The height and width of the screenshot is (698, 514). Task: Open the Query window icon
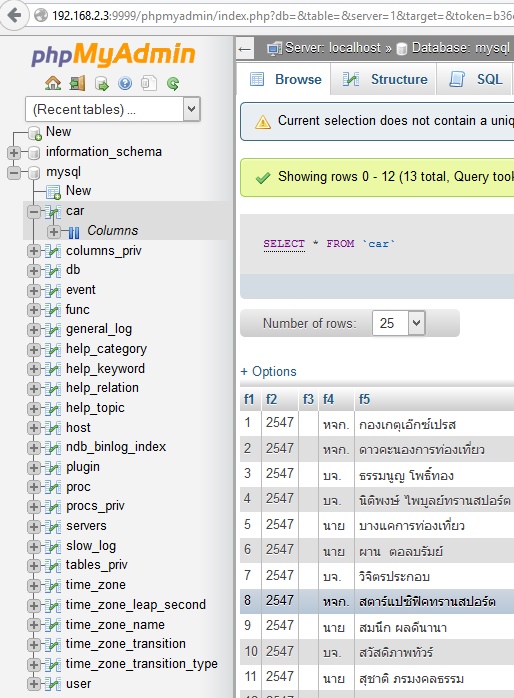(101, 83)
